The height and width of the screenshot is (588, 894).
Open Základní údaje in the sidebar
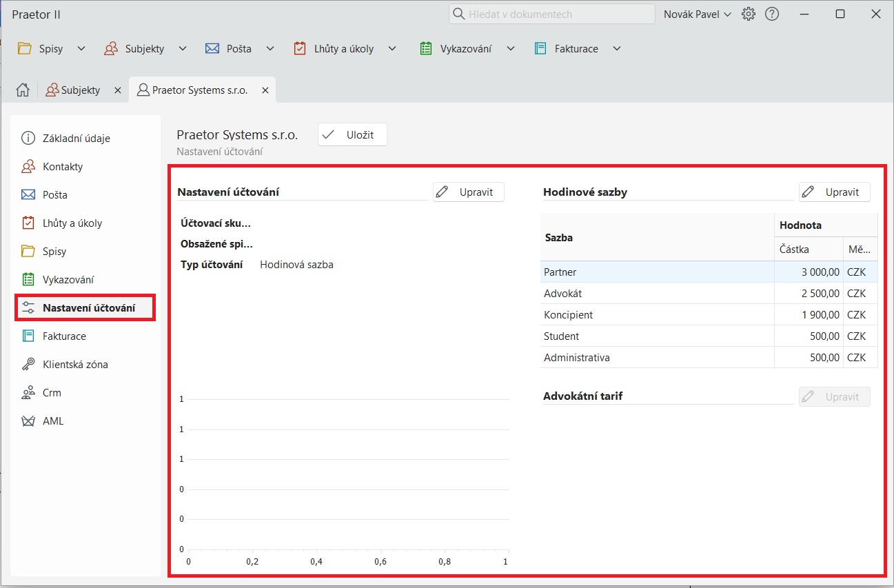[x=76, y=139]
